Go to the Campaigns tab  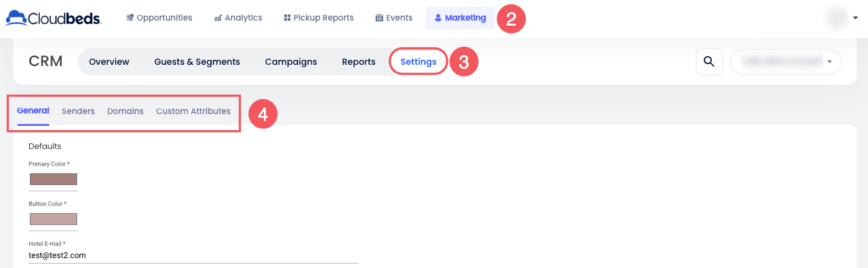click(291, 62)
